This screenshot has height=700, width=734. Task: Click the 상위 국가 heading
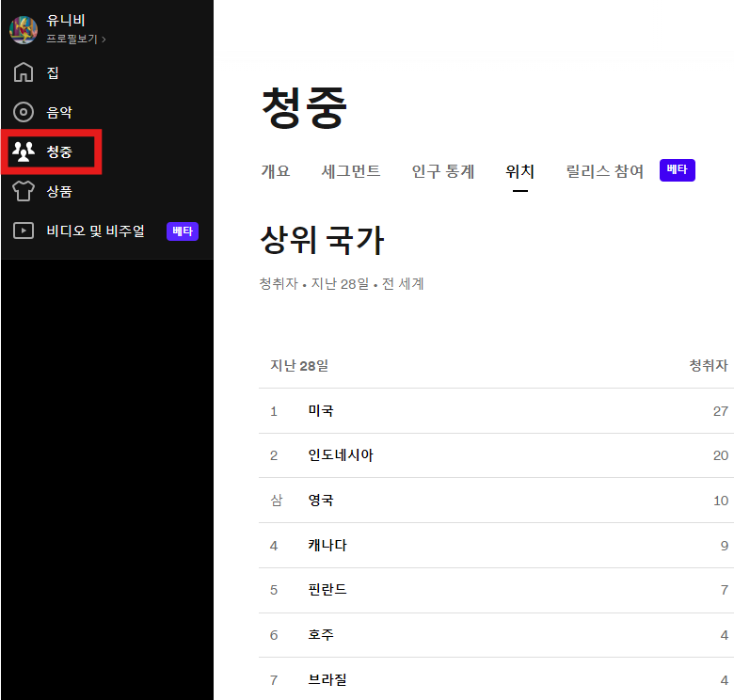[322, 240]
